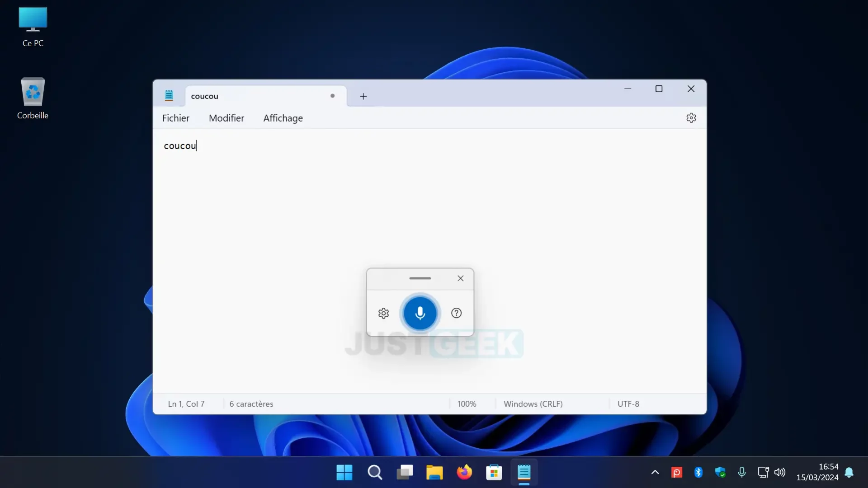Maximize the Notepad window
Image resolution: width=868 pixels, height=488 pixels.
659,89
